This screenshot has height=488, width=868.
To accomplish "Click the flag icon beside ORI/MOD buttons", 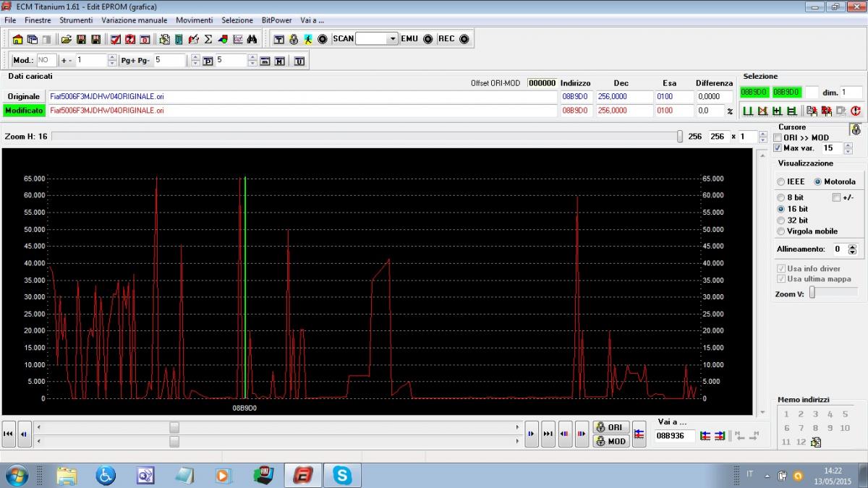I will (639, 435).
